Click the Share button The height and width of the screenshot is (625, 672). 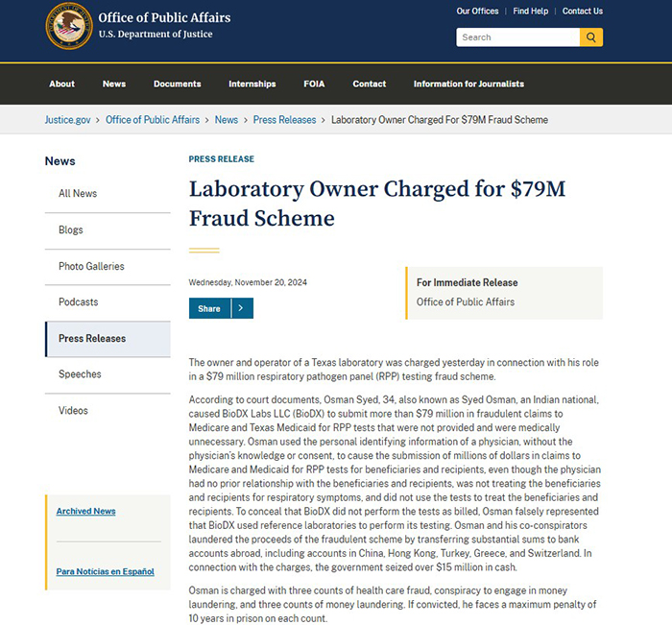click(x=209, y=308)
